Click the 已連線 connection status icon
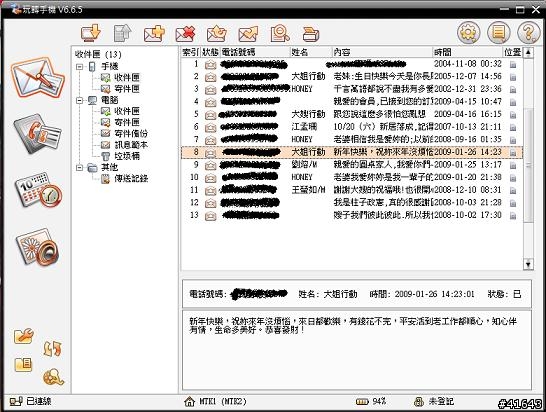546x412 pixels. point(16,402)
